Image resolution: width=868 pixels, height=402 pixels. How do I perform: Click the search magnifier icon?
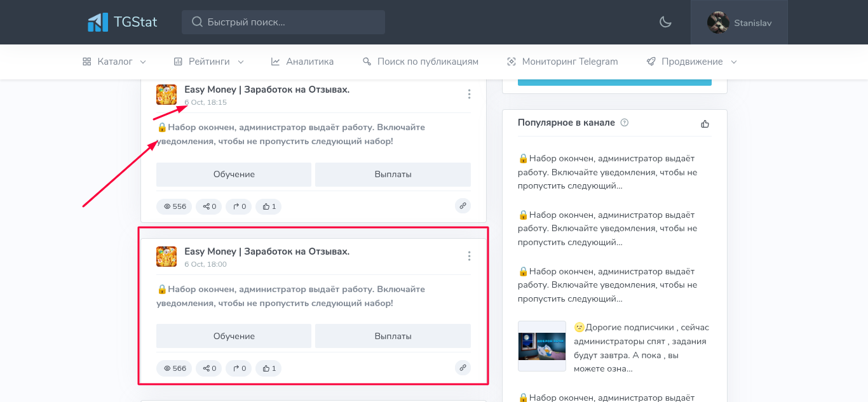coord(197,22)
